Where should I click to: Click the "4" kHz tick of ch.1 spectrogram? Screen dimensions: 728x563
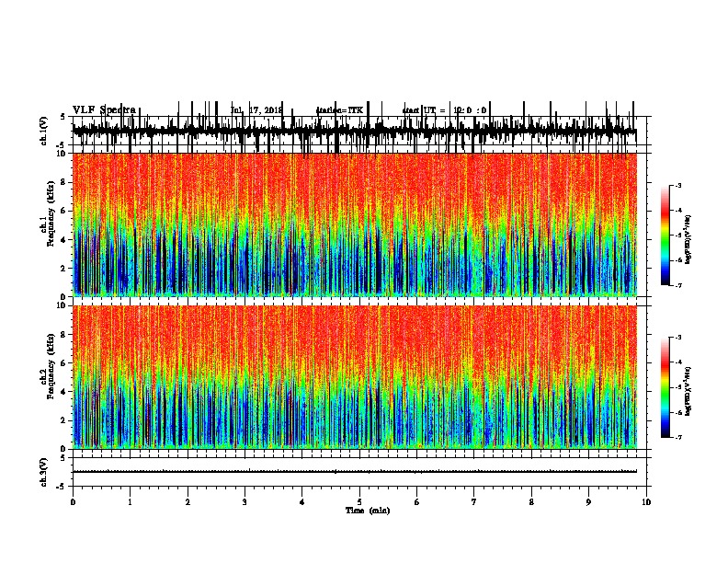(64, 240)
